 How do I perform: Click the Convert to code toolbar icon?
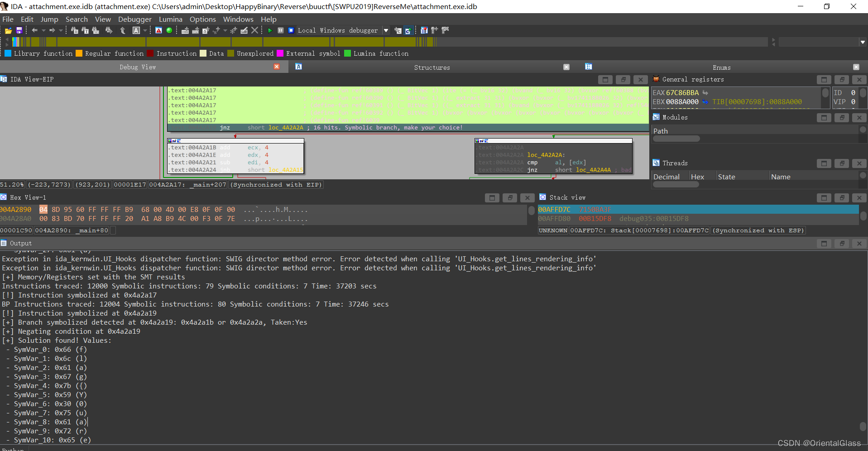point(185,30)
